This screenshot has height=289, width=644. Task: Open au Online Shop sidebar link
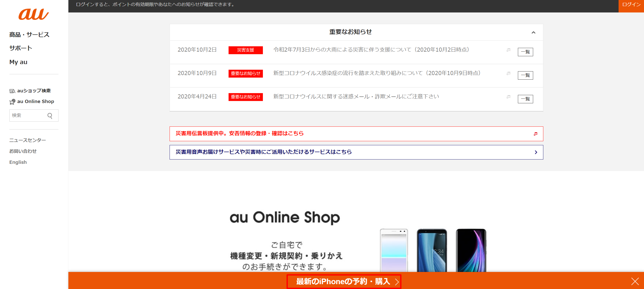click(36, 102)
